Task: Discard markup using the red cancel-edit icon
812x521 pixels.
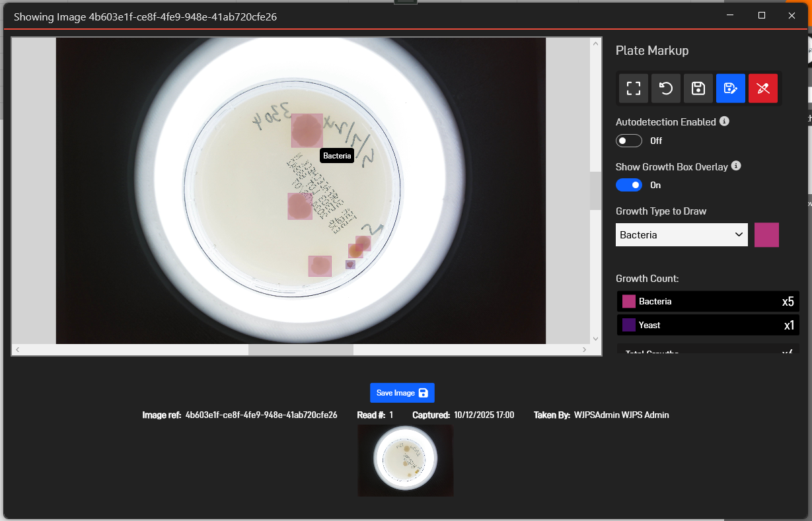Action: (763, 88)
